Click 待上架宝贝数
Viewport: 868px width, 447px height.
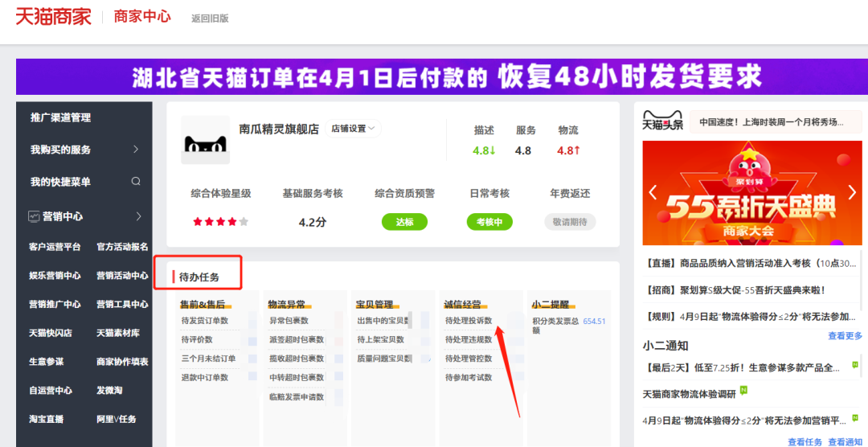(x=381, y=339)
